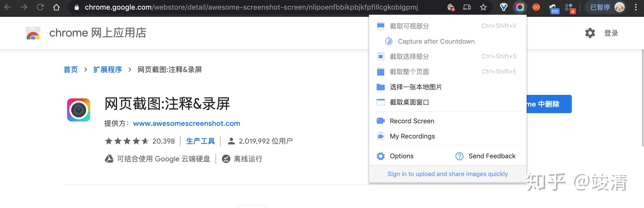Click the page scrollbar on right edge
Screen dimensions: 644x208
(x=642, y=98)
